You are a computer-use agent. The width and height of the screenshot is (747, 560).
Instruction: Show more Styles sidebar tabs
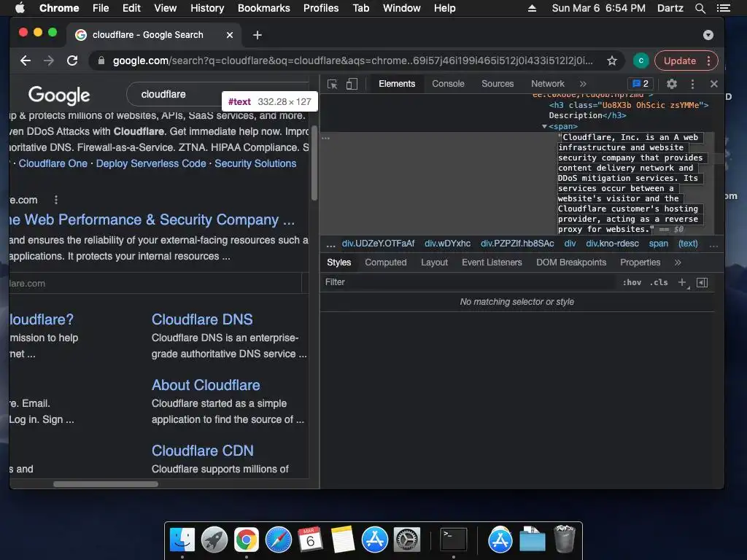(678, 262)
